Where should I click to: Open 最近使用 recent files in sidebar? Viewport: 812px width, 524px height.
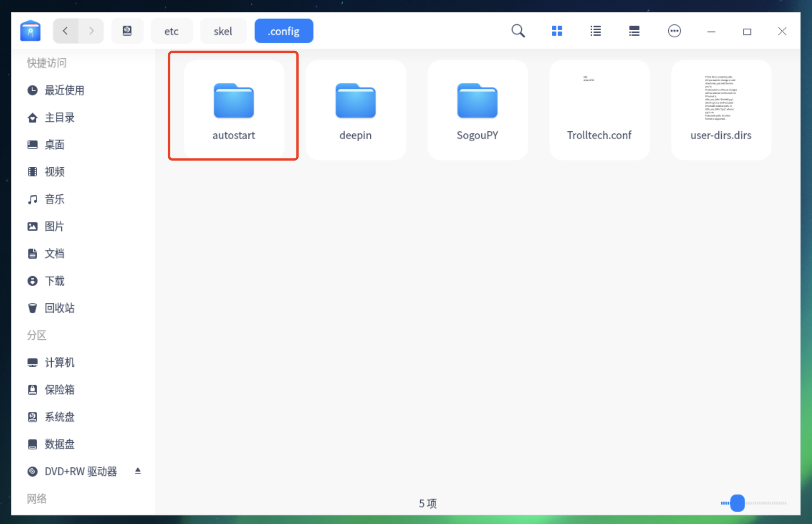[84, 90]
